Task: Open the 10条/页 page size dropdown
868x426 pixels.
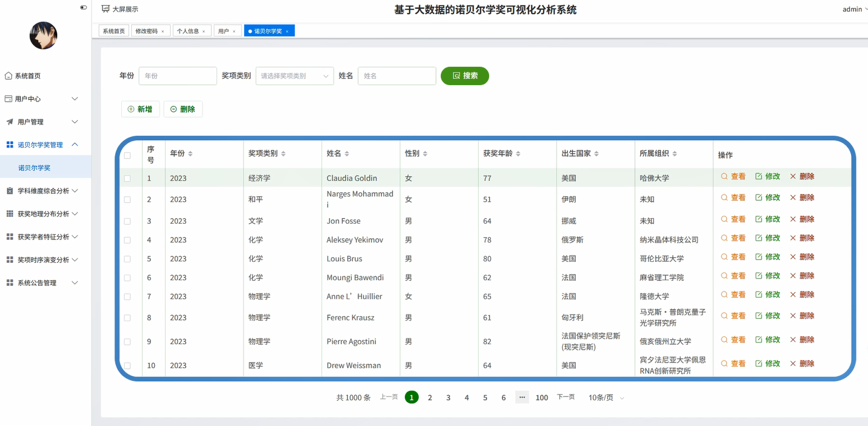Action: [606, 397]
